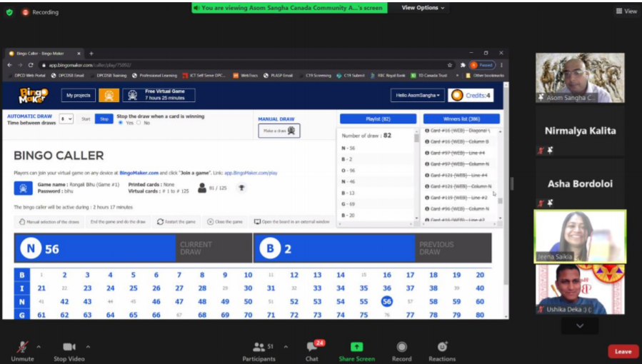Open the C19 Screening bookmark
This screenshot has height=364, width=642.
point(315,76)
